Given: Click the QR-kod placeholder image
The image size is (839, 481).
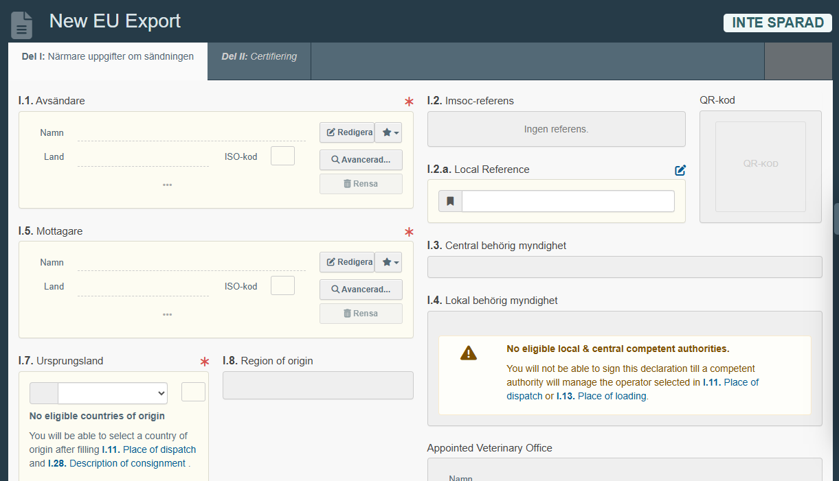Looking at the screenshot, I should 760,166.
